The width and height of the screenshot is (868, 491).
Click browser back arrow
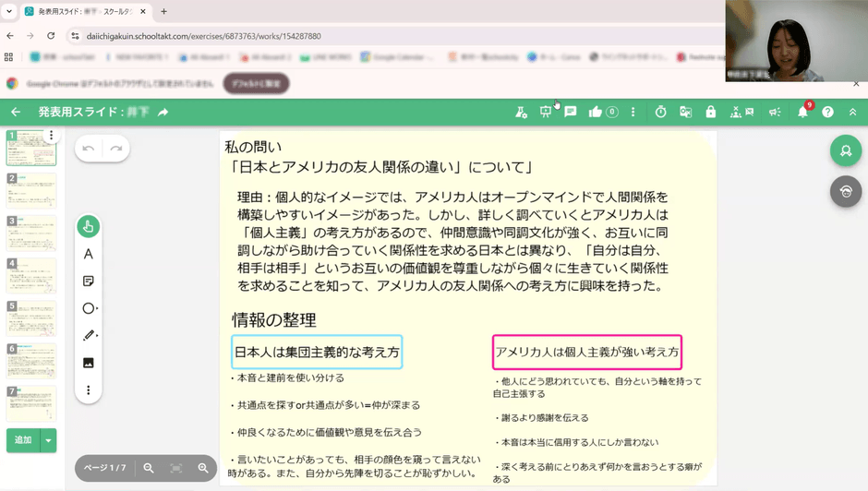(10, 36)
